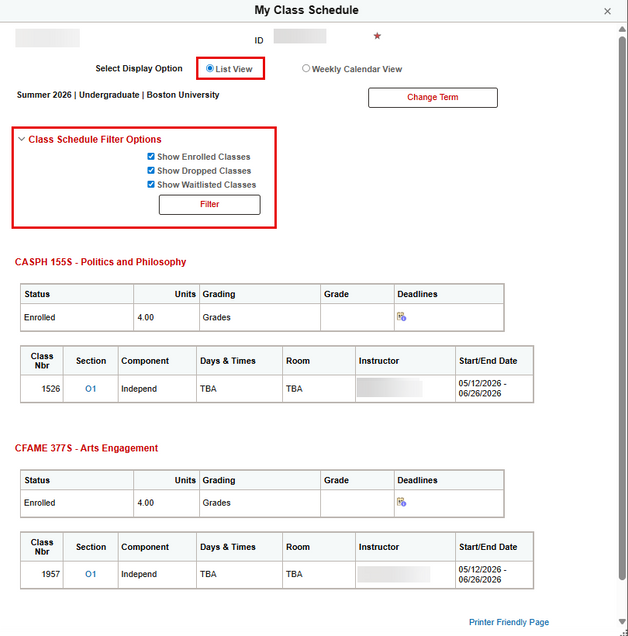Image resolution: width=628 pixels, height=636 pixels.
Task: Click Start/End Date cell for class 1957
Action: tap(494, 574)
